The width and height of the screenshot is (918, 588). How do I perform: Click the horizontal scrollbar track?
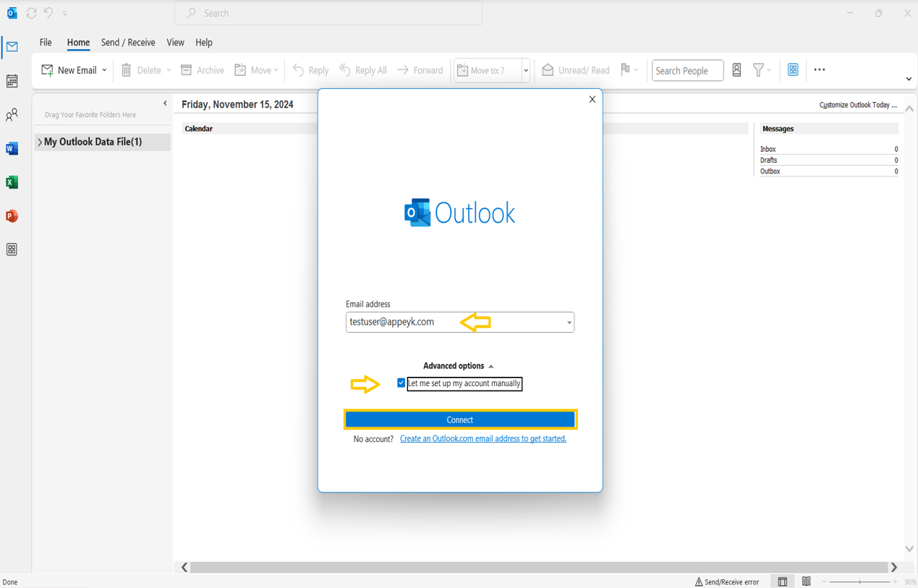click(x=539, y=568)
